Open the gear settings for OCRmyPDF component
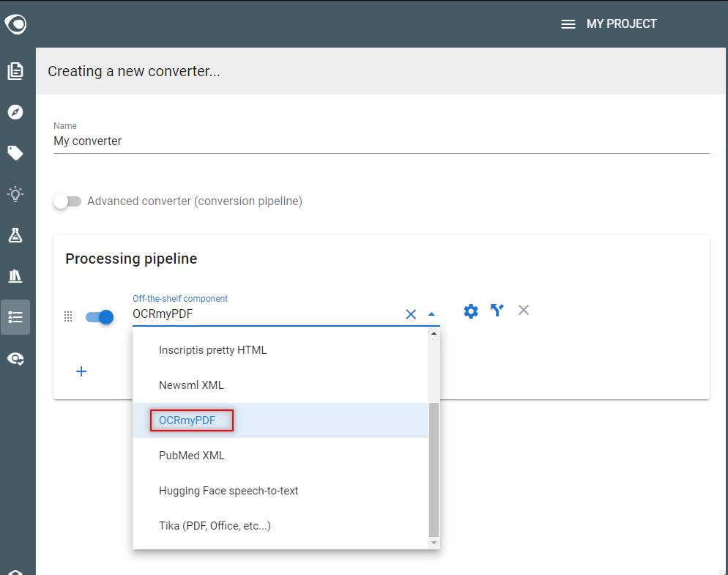 (471, 311)
